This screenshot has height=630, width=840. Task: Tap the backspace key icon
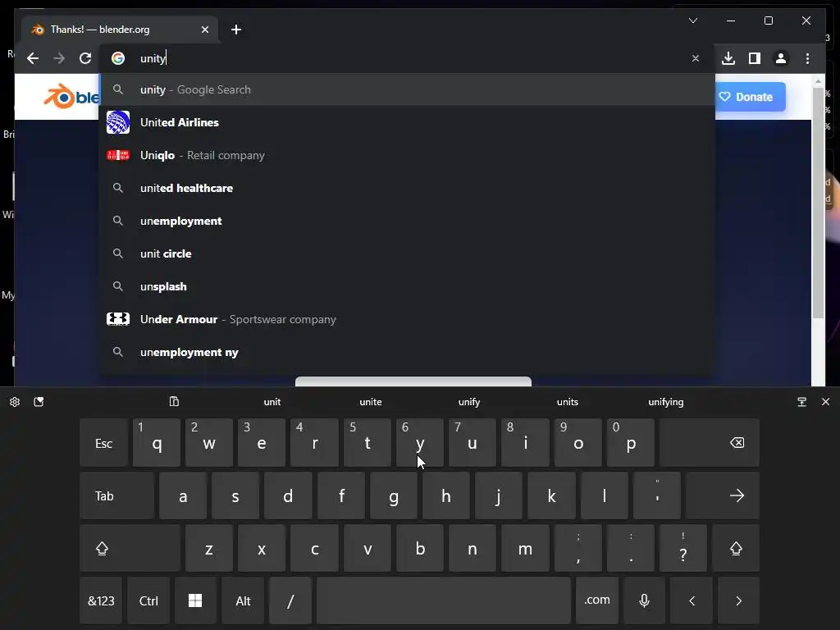710,443
